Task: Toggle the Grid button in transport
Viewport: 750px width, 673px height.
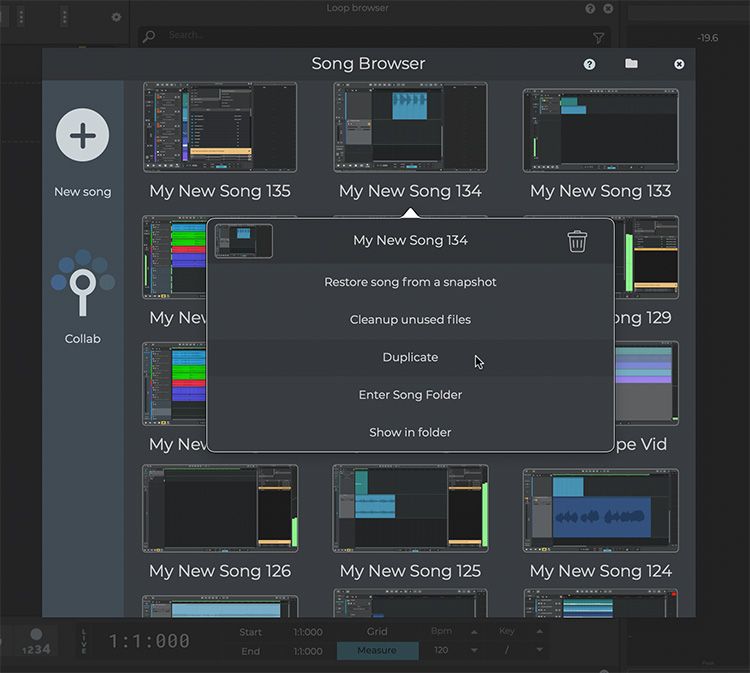Action: click(376, 632)
